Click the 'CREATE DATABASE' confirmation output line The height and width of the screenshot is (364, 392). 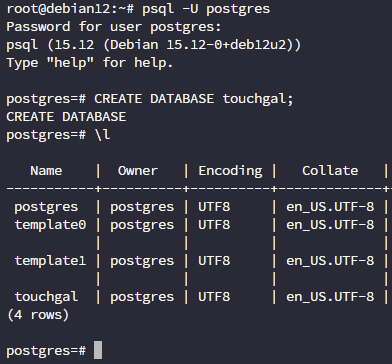click(x=66, y=117)
